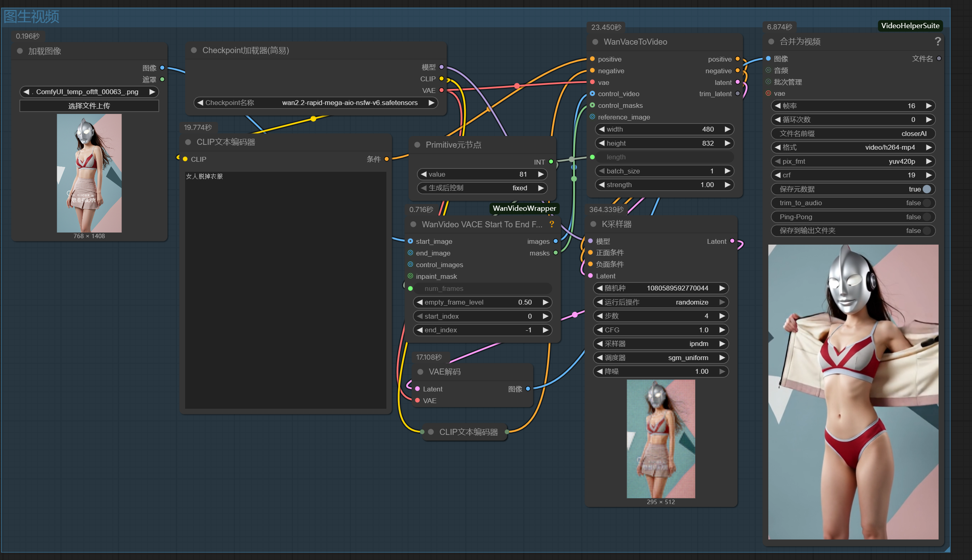Open the ComfyUI_temp image file dropdown
This screenshot has width=972, height=560.
coord(89,92)
